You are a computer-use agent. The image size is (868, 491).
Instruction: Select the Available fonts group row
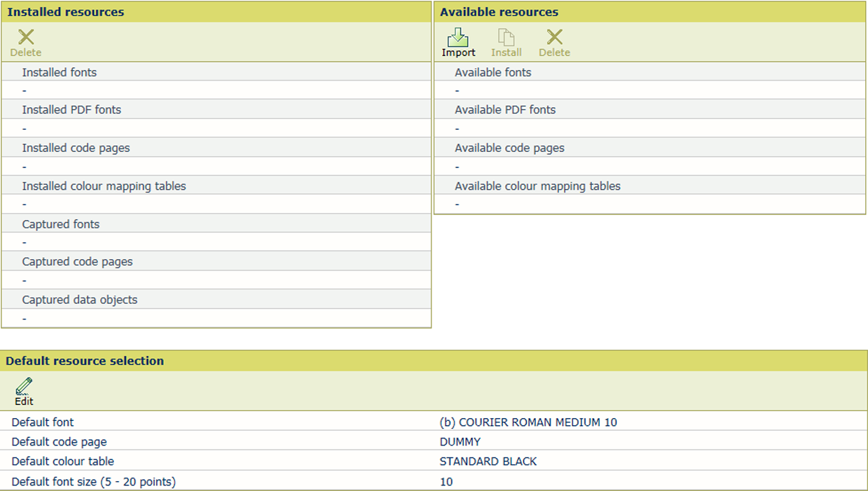tap(492, 72)
